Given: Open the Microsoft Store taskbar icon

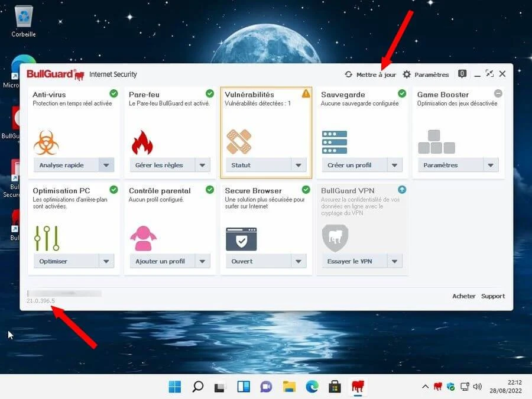Looking at the screenshot, I should point(335,387).
